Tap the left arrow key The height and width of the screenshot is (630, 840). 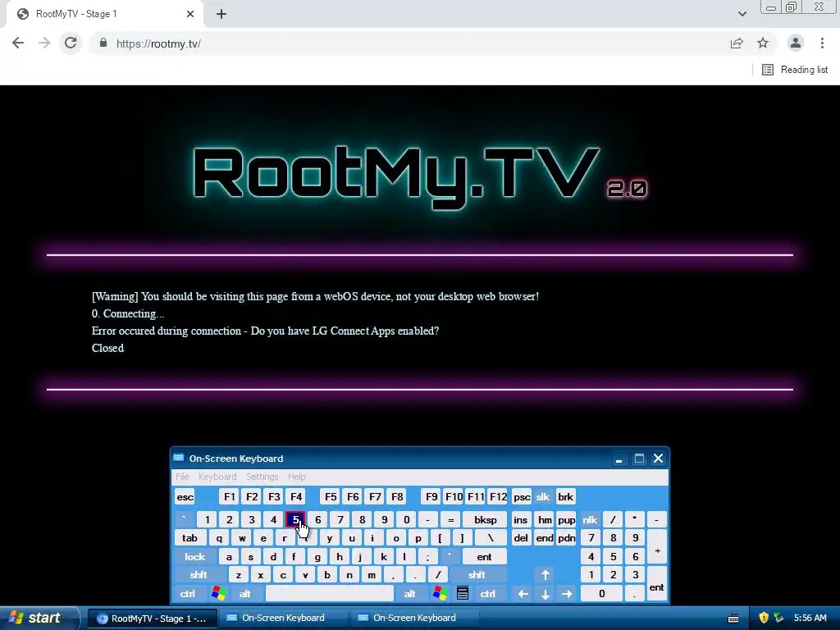tap(523, 594)
